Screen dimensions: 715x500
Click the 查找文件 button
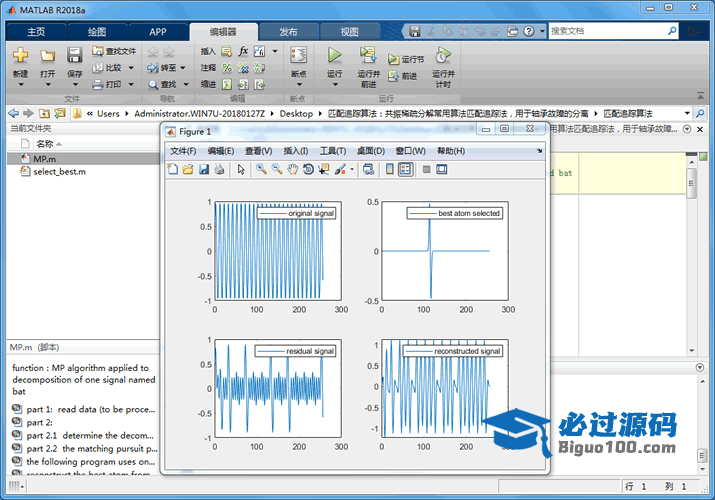[x=114, y=51]
